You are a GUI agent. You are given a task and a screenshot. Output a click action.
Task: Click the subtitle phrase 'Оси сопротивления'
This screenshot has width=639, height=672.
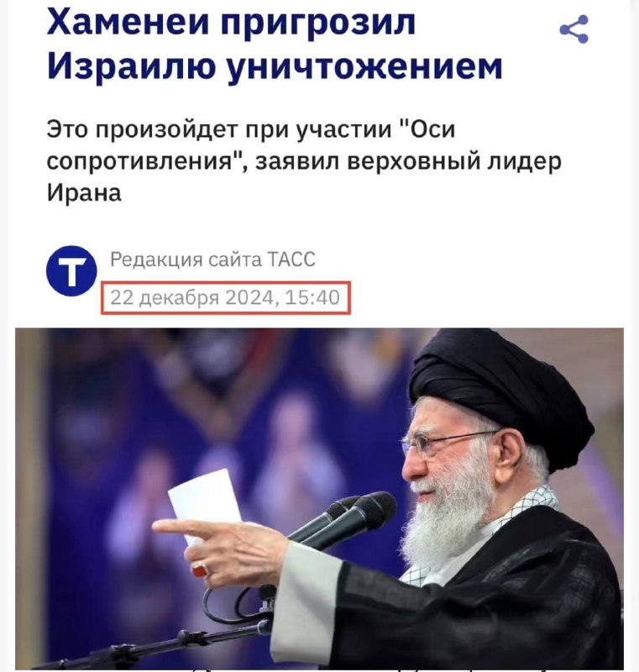click(250, 145)
